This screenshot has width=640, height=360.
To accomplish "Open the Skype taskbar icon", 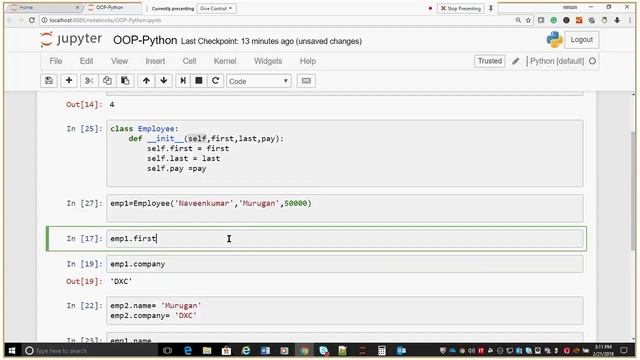I will (x=324, y=351).
